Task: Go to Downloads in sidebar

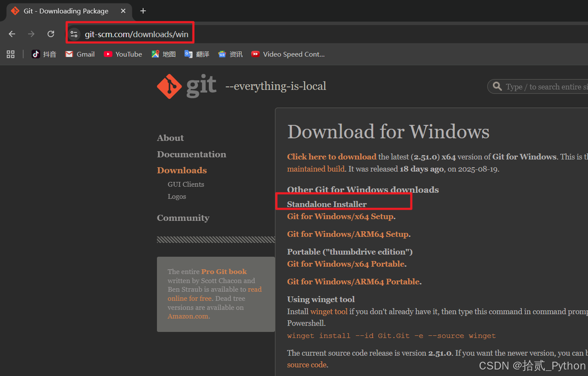Action: [182, 170]
